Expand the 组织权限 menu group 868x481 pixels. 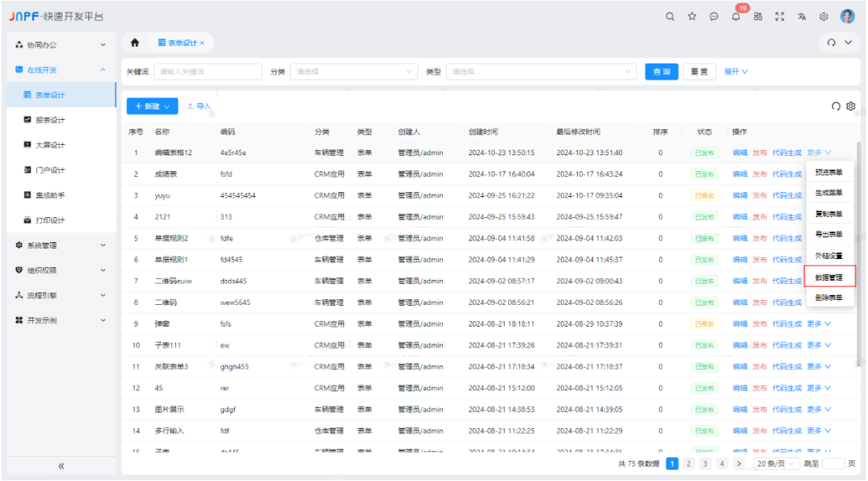tap(61, 270)
